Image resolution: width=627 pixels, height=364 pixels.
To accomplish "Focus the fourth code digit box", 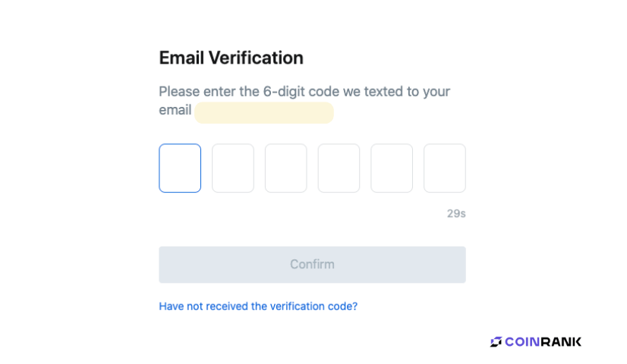I will click(339, 168).
